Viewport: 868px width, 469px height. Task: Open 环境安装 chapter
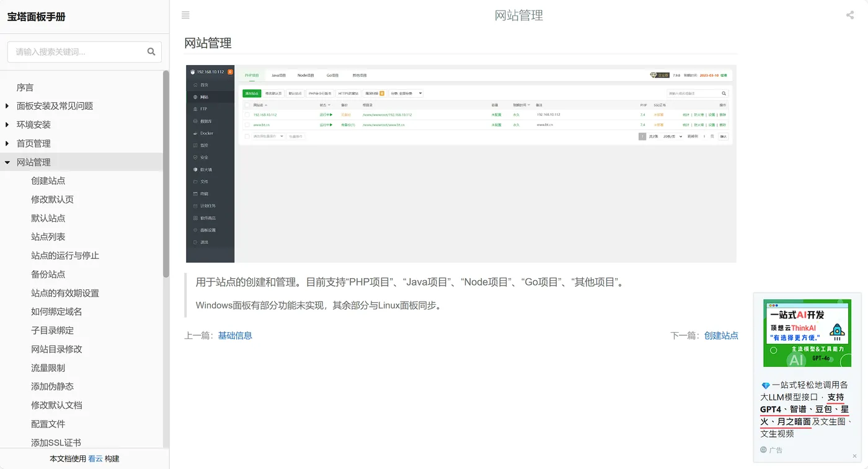33,125
